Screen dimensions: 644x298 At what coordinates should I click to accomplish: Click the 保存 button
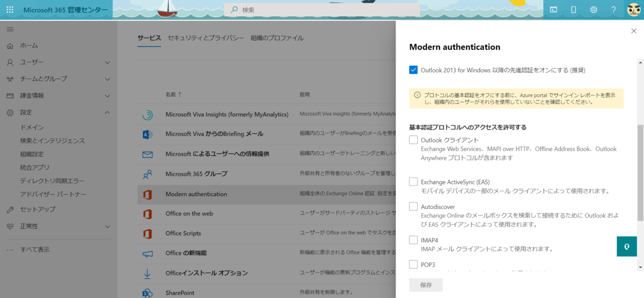point(426,285)
